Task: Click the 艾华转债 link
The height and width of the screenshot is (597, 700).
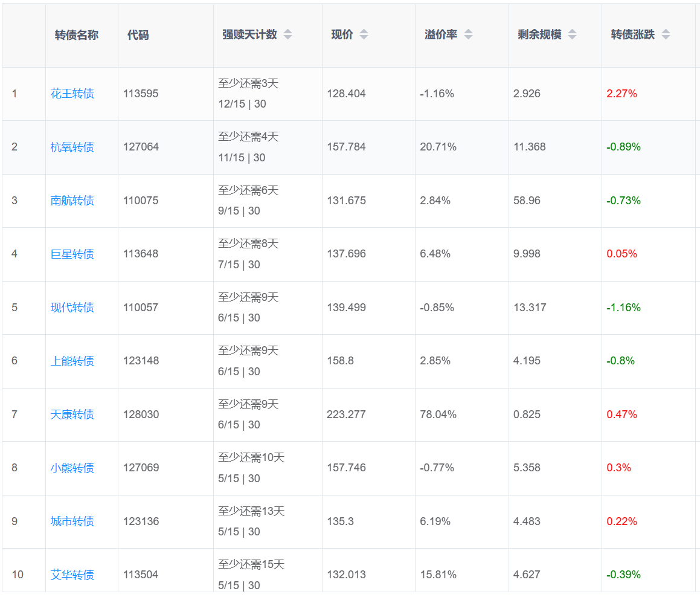Action: pos(72,575)
